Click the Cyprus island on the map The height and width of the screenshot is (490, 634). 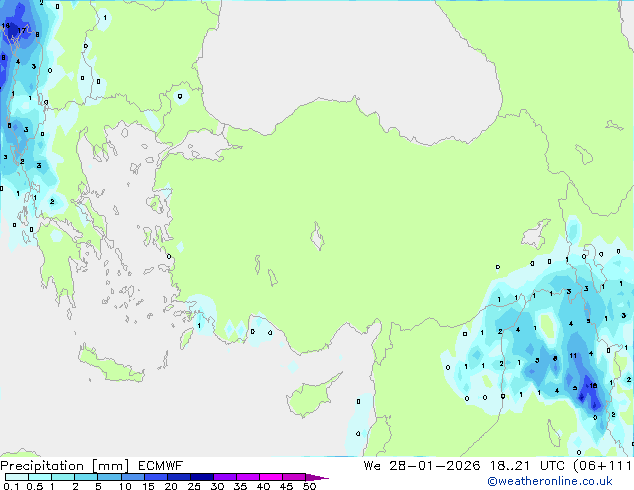312,396
